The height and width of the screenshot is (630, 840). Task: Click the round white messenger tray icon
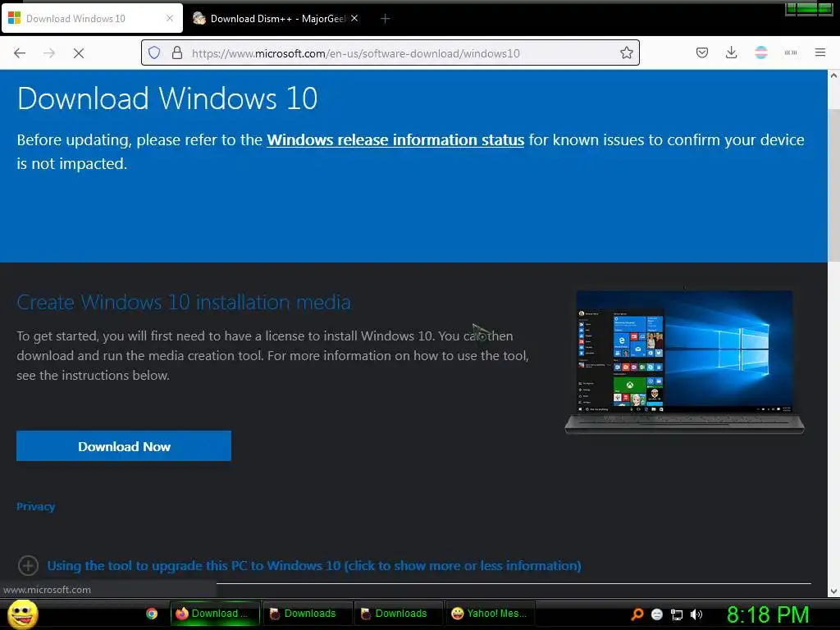[657, 614]
